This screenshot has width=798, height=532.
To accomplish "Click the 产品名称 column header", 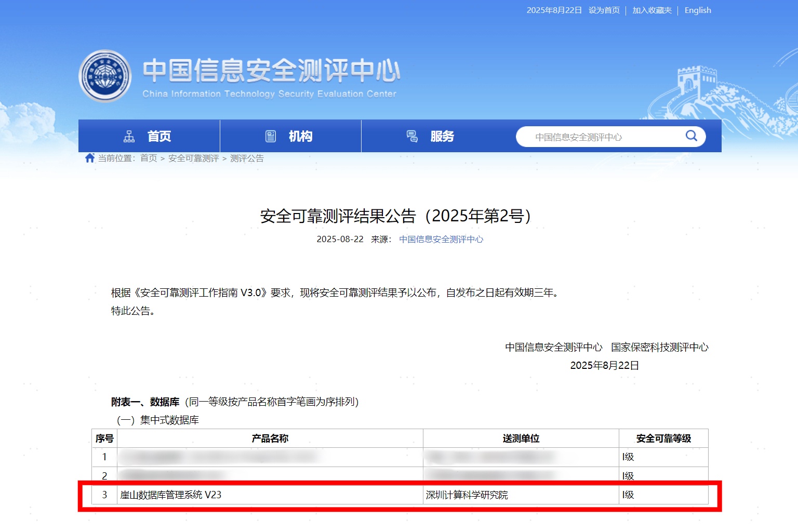I will click(270, 438).
